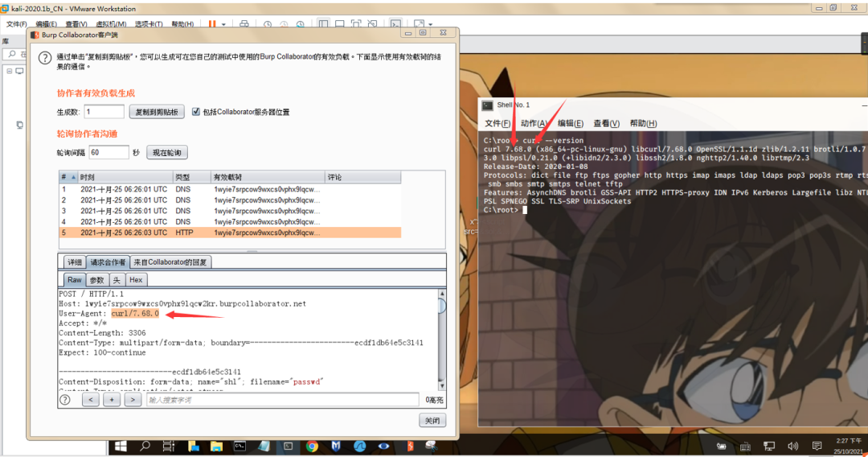Select interaction row 1 DNS entry
Image resolution: width=868 pixels, height=457 pixels.
coord(230,189)
